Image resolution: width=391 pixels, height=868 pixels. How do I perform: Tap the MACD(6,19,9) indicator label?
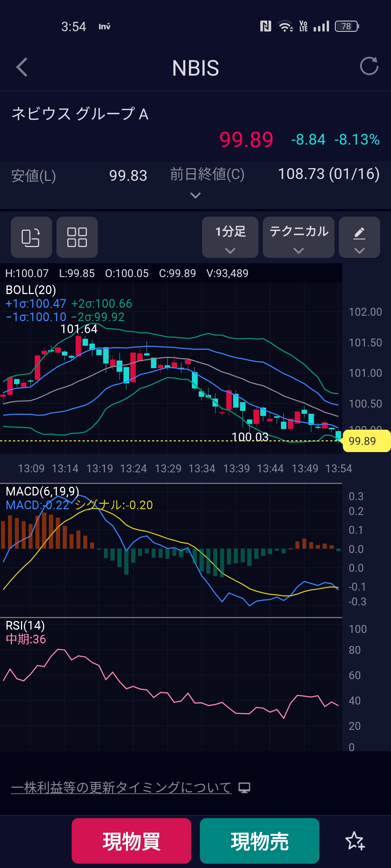pos(42,491)
